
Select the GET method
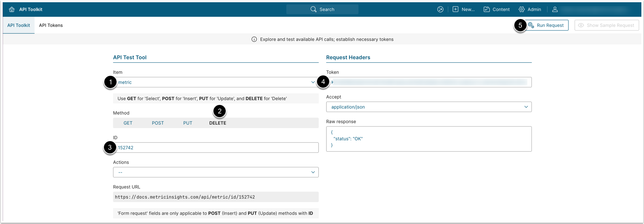tap(128, 123)
